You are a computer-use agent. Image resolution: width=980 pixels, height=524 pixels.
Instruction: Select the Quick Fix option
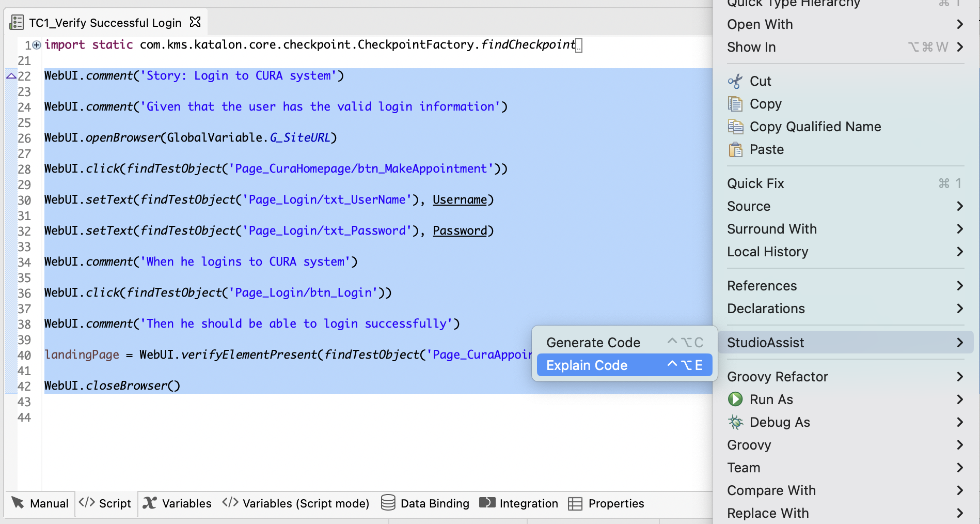click(755, 183)
